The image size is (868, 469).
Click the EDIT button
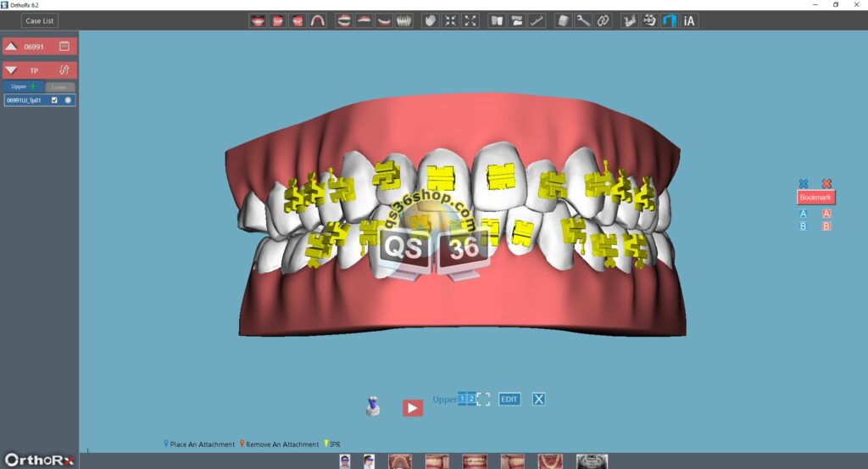[x=509, y=399]
